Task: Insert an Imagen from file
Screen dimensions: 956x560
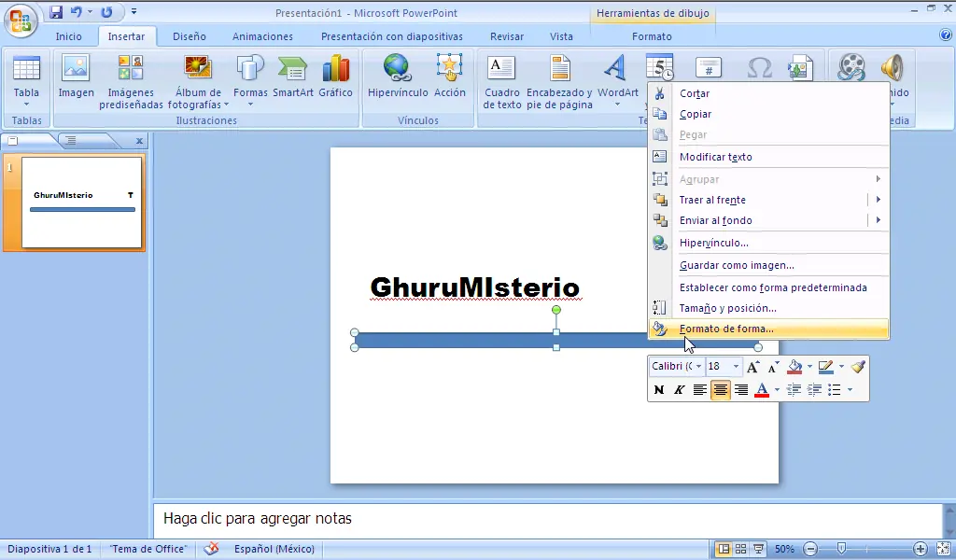Action: [77, 77]
